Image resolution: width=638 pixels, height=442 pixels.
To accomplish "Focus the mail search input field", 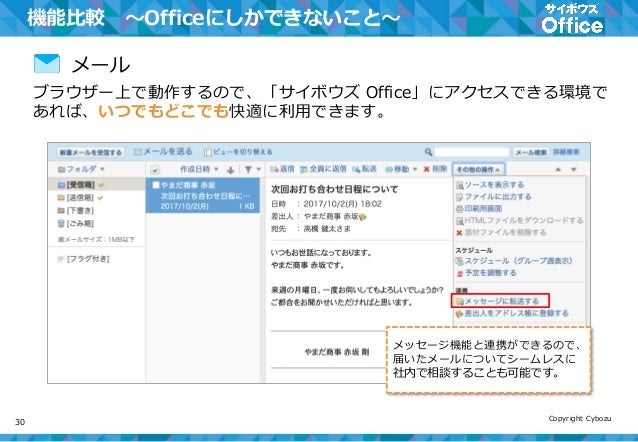I will [x=472, y=152].
